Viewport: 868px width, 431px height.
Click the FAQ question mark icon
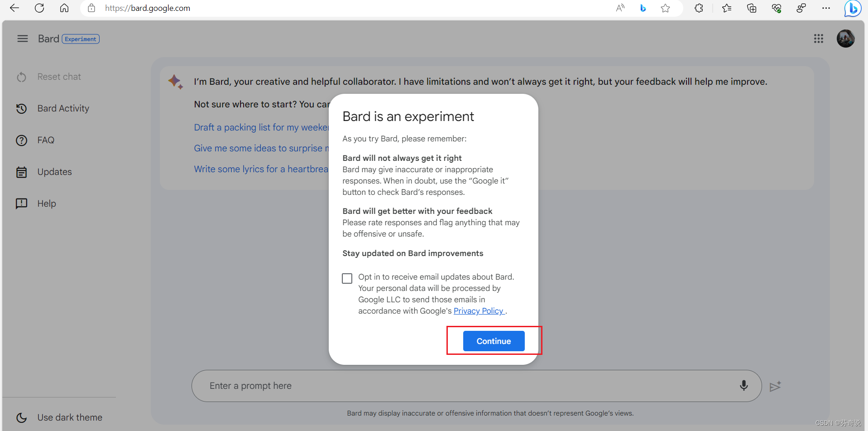(x=21, y=140)
